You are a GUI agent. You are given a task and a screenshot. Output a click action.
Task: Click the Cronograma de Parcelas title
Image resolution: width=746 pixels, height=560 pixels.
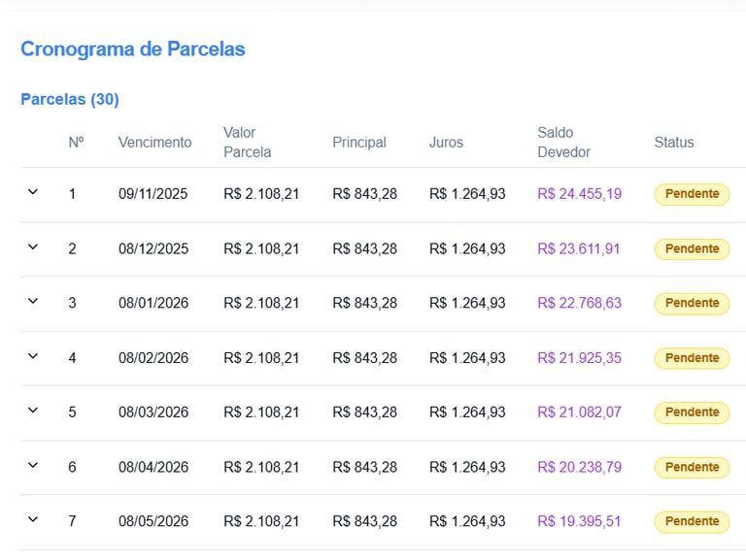click(133, 49)
